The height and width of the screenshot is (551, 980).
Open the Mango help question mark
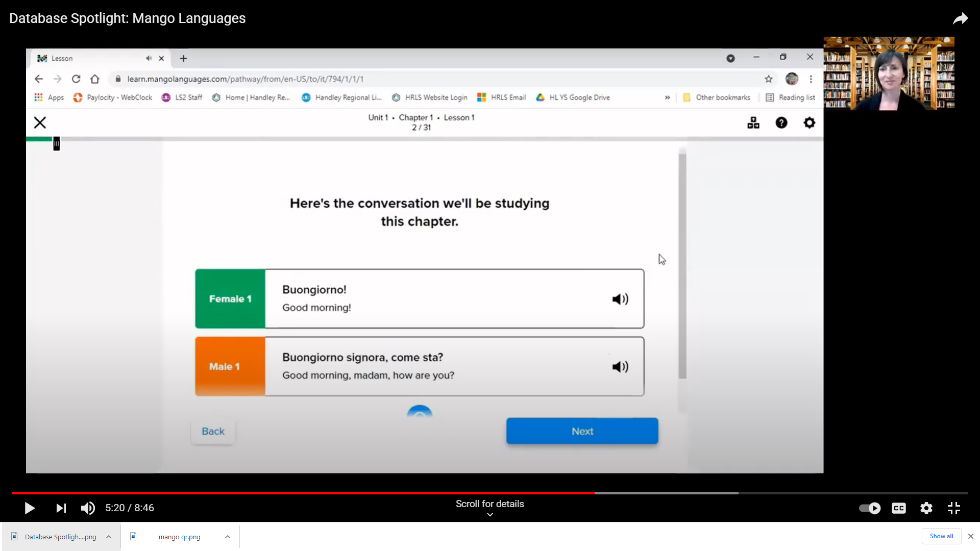[x=781, y=123]
